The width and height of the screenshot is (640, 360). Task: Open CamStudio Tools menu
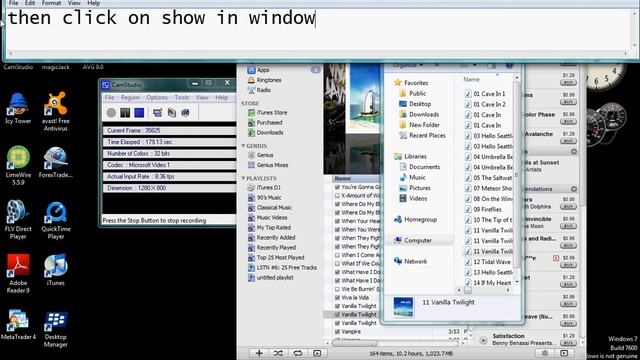coord(182,98)
